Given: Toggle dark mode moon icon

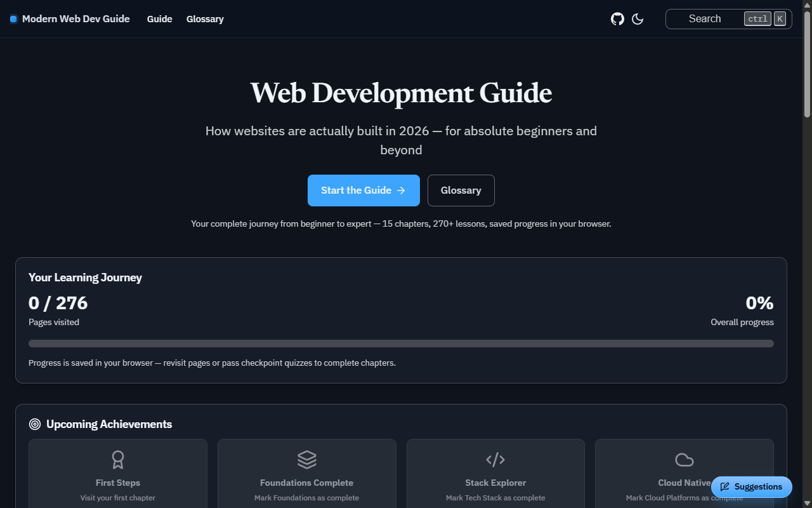Looking at the screenshot, I should [638, 19].
